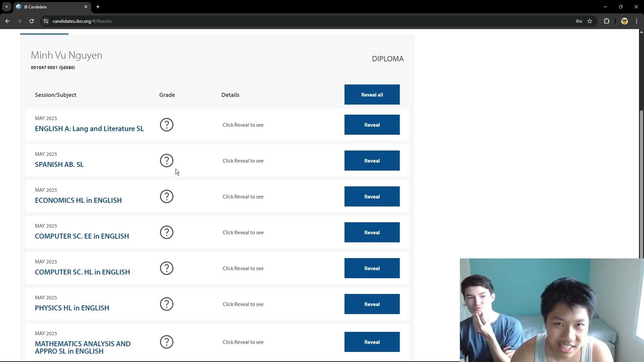This screenshot has height=362, width=644.
Task: Click 'Click Reveal to see' in Physics row
Action: [243, 304]
